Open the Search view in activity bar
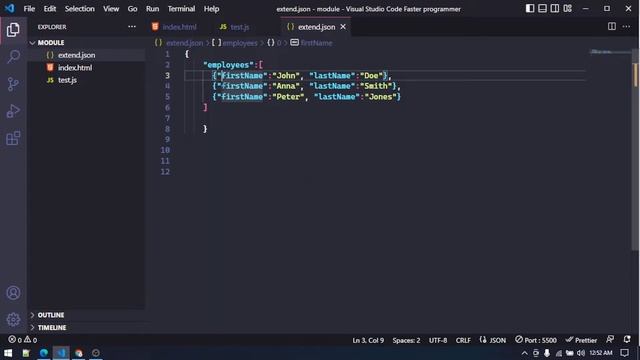The height and width of the screenshot is (360, 640). [x=13, y=57]
